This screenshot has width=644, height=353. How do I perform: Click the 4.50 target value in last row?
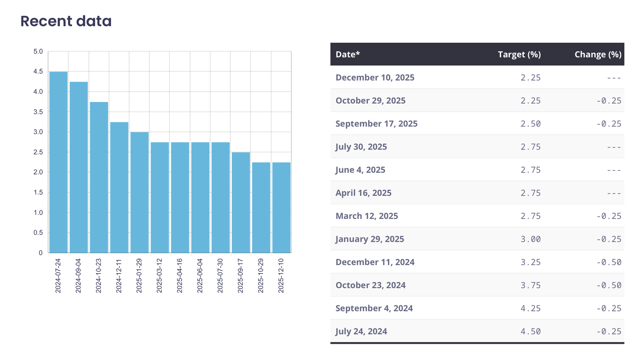click(530, 331)
